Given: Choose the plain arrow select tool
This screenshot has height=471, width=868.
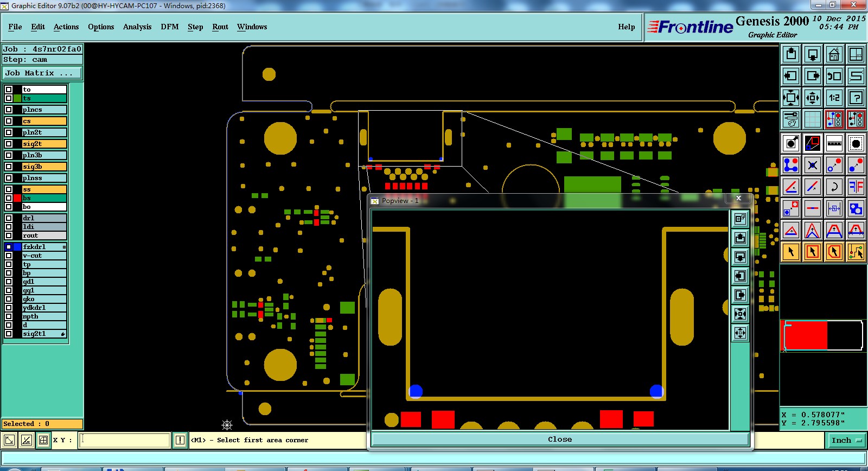Looking at the screenshot, I should [x=791, y=252].
